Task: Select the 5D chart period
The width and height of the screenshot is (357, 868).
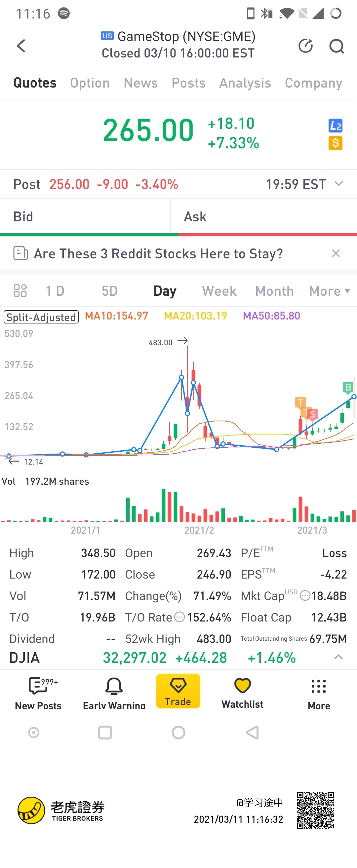Action: click(x=109, y=291)
